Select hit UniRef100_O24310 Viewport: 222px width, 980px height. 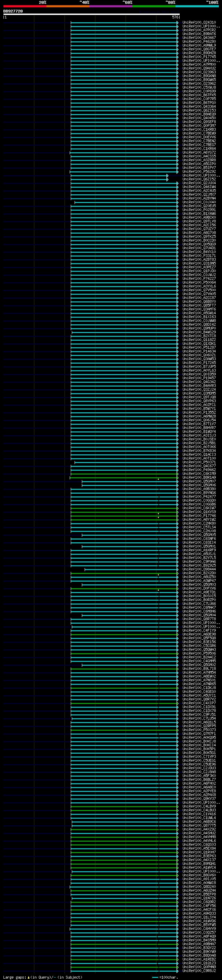tap(199, 23)
